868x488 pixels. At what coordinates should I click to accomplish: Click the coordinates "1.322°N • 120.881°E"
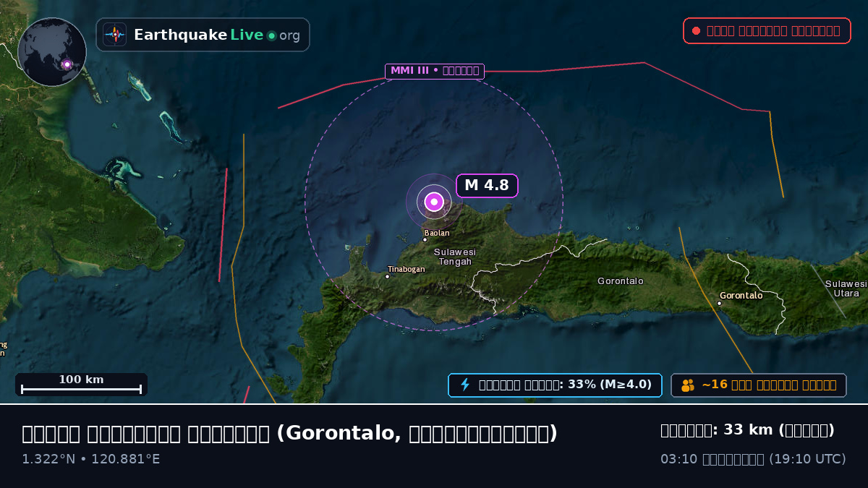(91, 459)
